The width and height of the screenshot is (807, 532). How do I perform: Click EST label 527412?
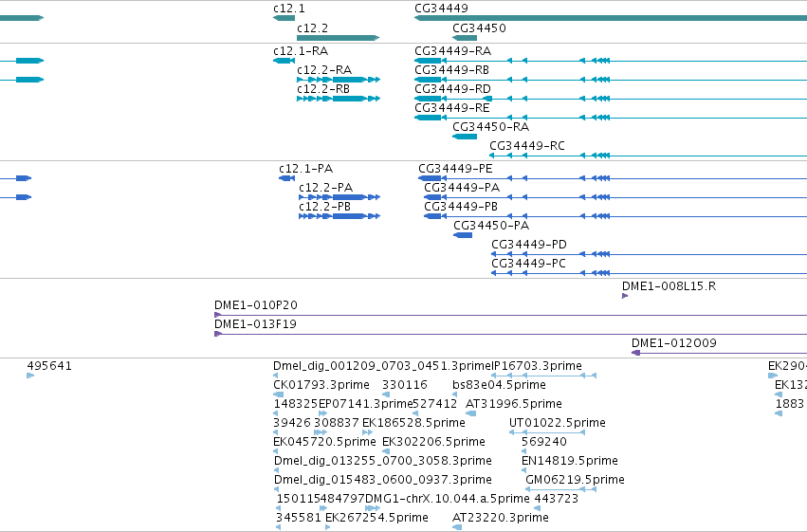click(x=435, y=404)
